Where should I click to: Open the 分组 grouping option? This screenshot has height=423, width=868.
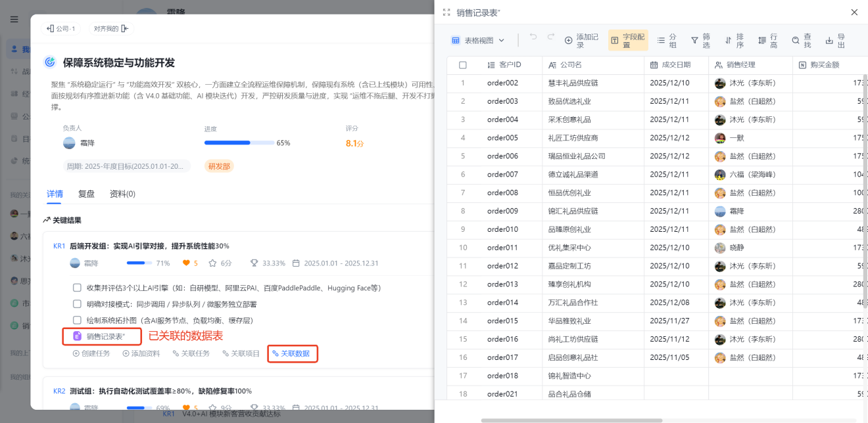click(667, 40)
